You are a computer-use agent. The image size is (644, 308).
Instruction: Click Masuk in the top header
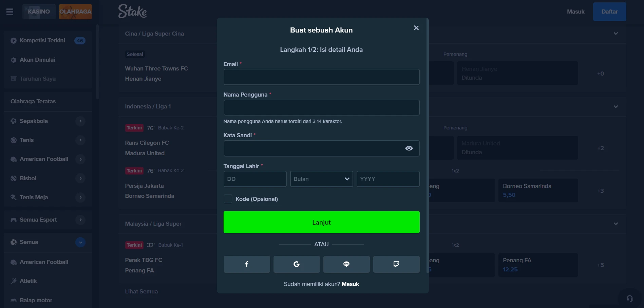tap(575, 12)
